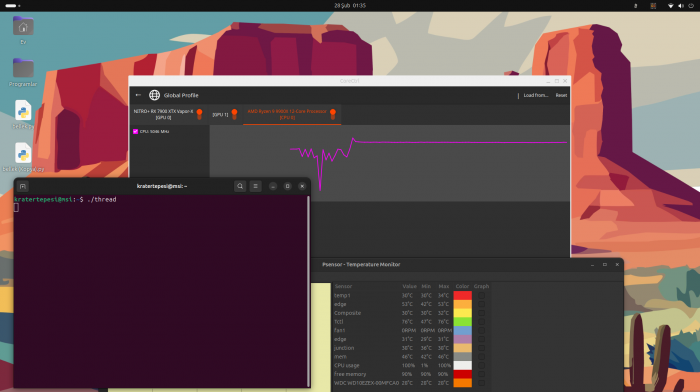This screenshot has height=392, width=700.
Task: Select the Composite sensor row
Action: coord(412,313)
